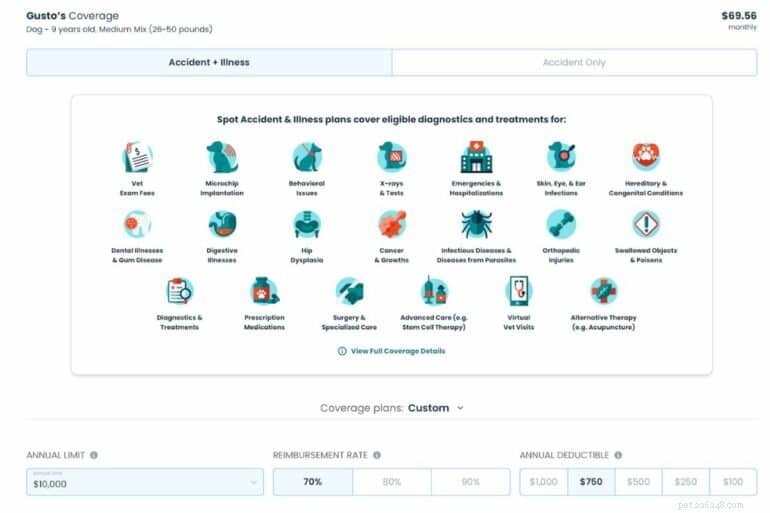
Task: Click the Annual Deductible info icon
Action: 618,455
